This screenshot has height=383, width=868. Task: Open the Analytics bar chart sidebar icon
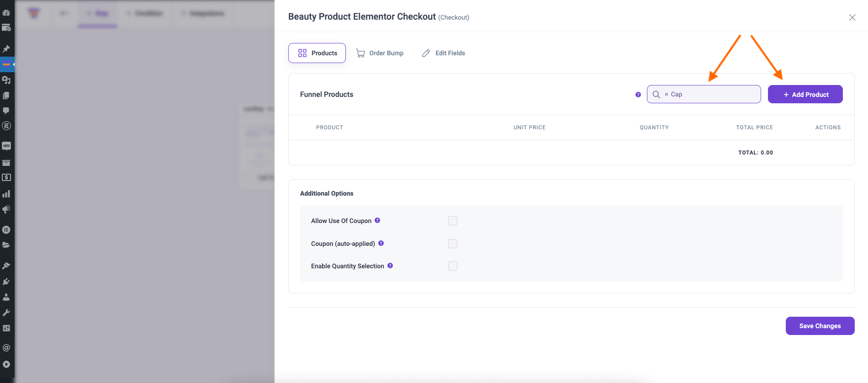6,194
